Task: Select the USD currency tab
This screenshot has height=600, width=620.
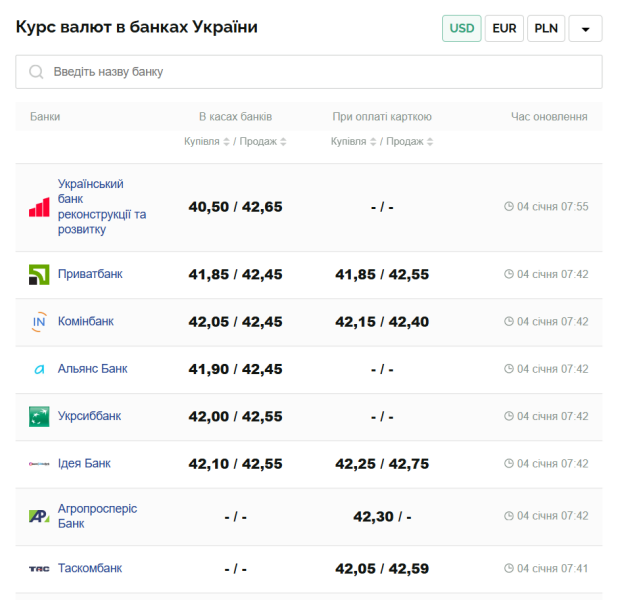Action: (x=462, y=28)
